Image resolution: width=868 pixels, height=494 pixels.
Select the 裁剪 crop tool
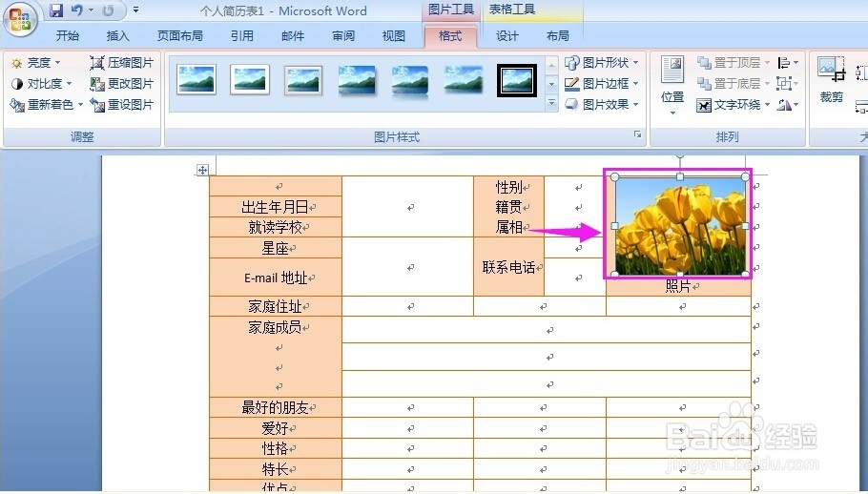(x=831, y=80)
